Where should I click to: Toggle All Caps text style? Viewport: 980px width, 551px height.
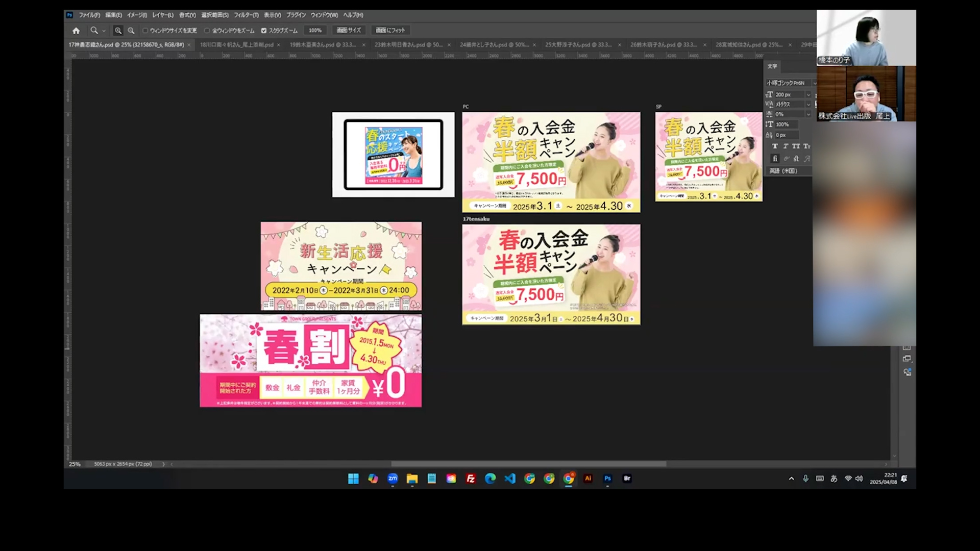tap(796, 146)
